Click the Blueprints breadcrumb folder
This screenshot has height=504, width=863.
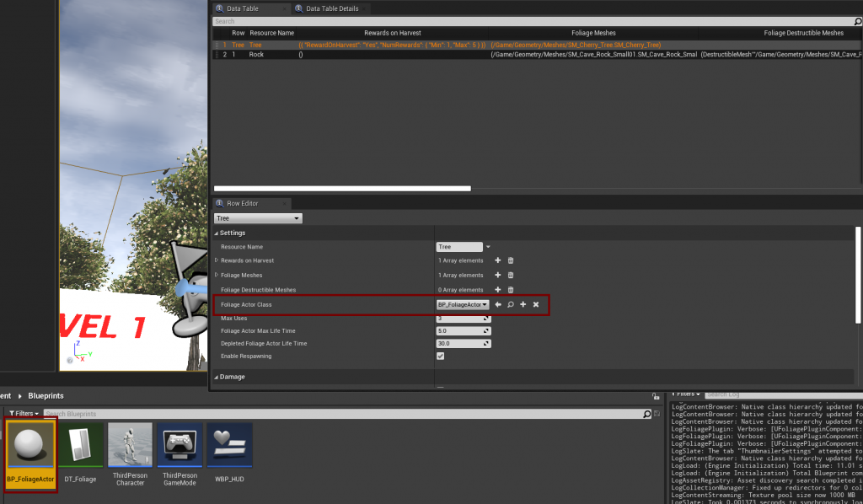tap(46, 396)
